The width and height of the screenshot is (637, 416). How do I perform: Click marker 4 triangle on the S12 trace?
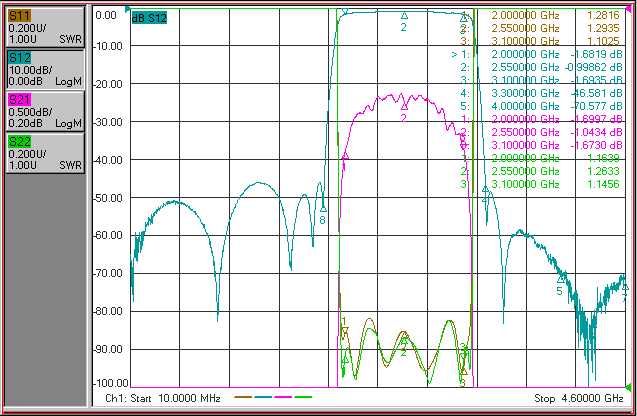coord(485,189)
